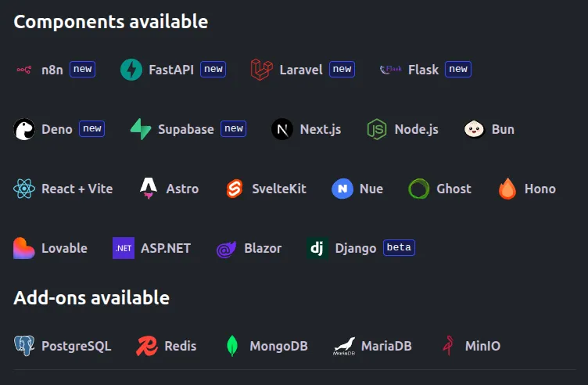Viewport: 588px width, 385px height.
Task: Click the Flask logo icon
Action: [x=391, y=70]
